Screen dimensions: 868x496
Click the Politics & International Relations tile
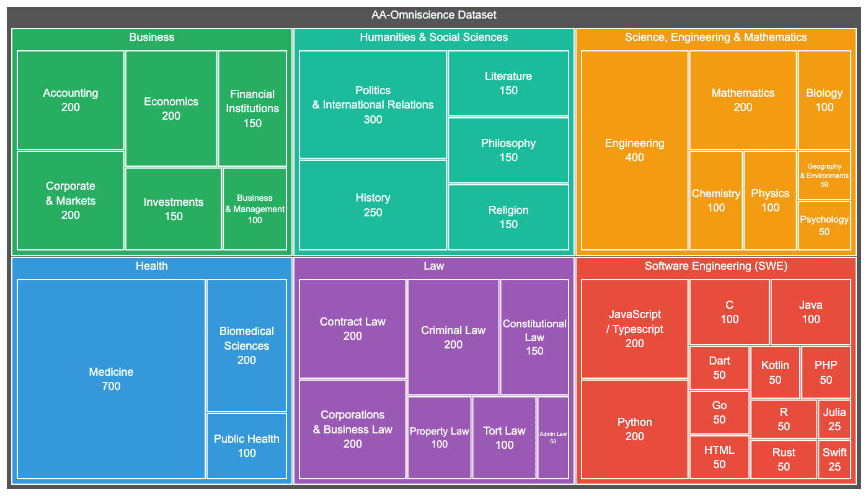[x=373, y=105]
